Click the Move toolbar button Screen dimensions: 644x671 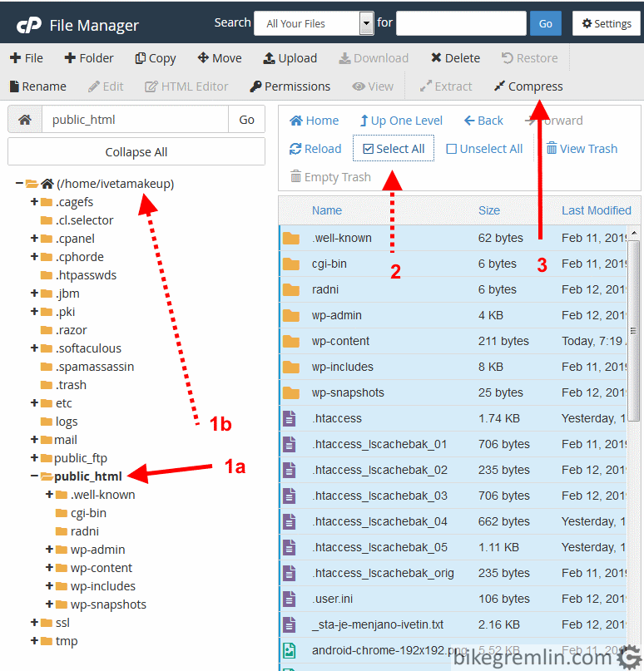(x=220, y=58)
